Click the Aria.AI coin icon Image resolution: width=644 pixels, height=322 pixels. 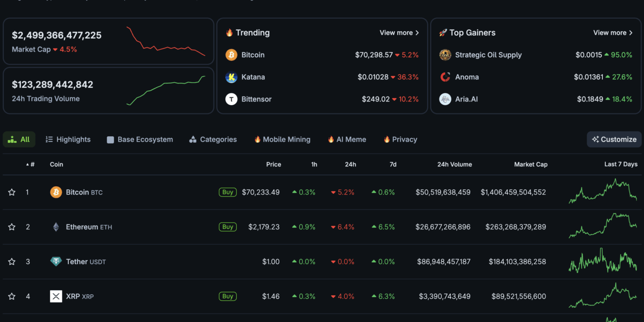pos(445,99)
